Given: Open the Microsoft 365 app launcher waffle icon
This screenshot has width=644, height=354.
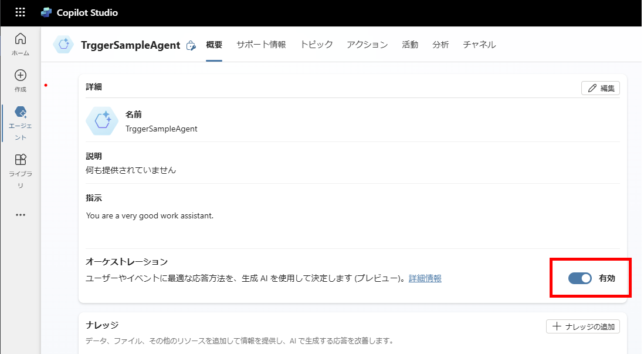Looking at the screenshot, I should [x=20, y=12].
